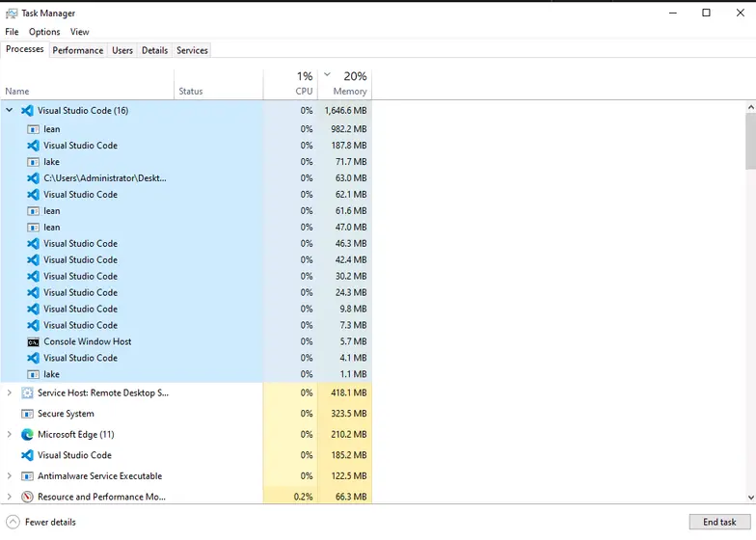Sort processes by the Memory column header

349,91
